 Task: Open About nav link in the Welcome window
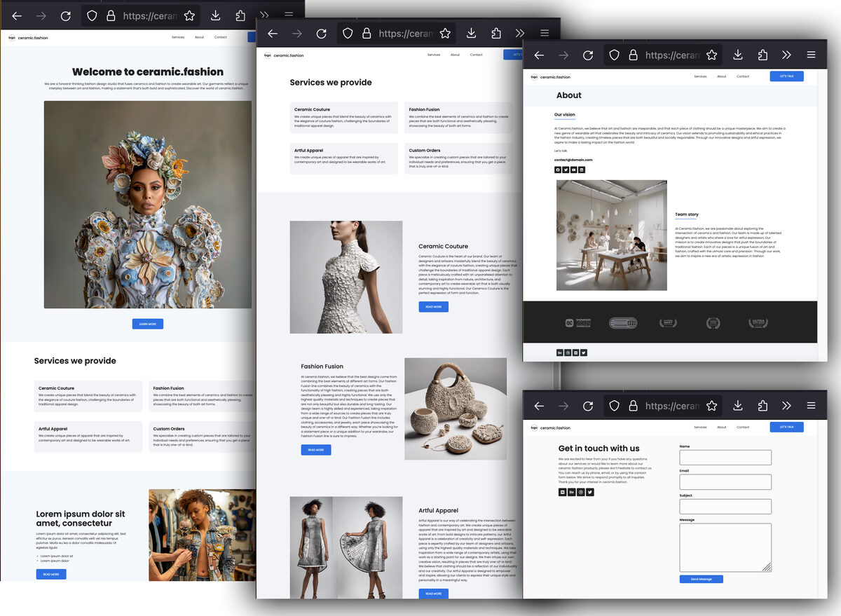coord(199,37)
